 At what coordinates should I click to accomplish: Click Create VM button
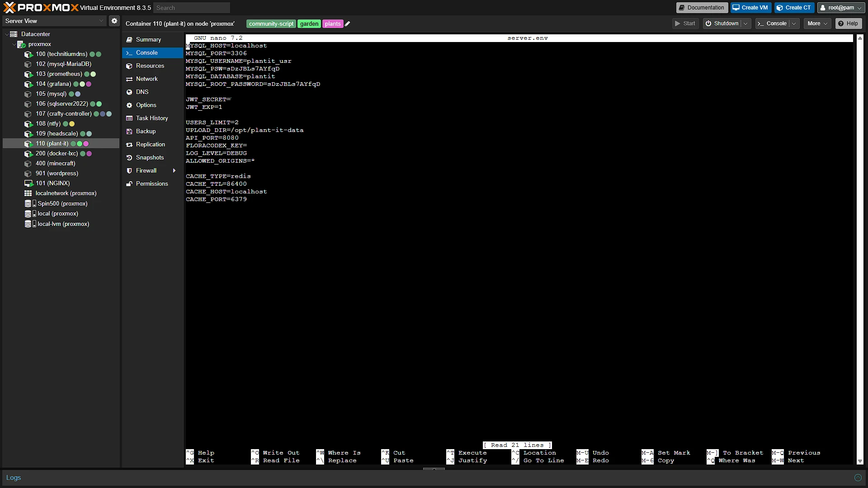pos(751,8)
